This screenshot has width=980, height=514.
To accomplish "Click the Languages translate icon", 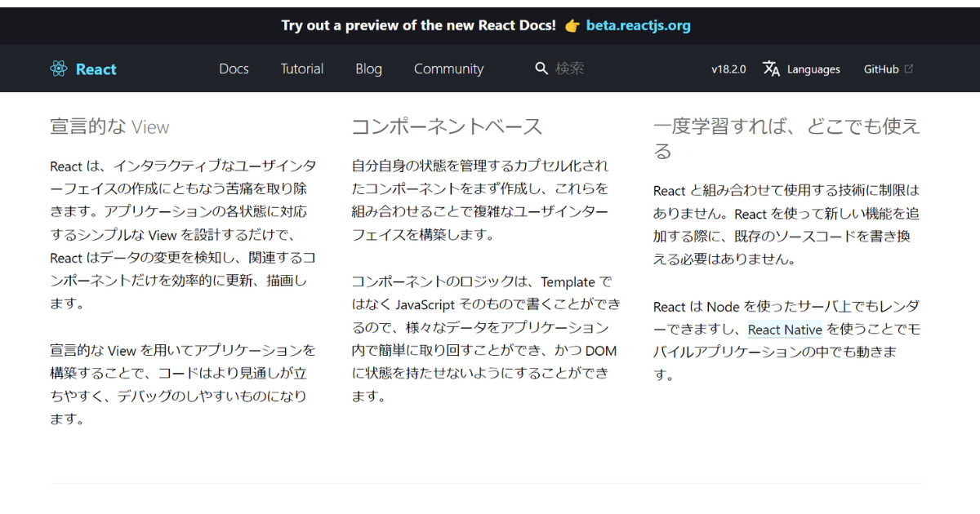I will [771, 69].
